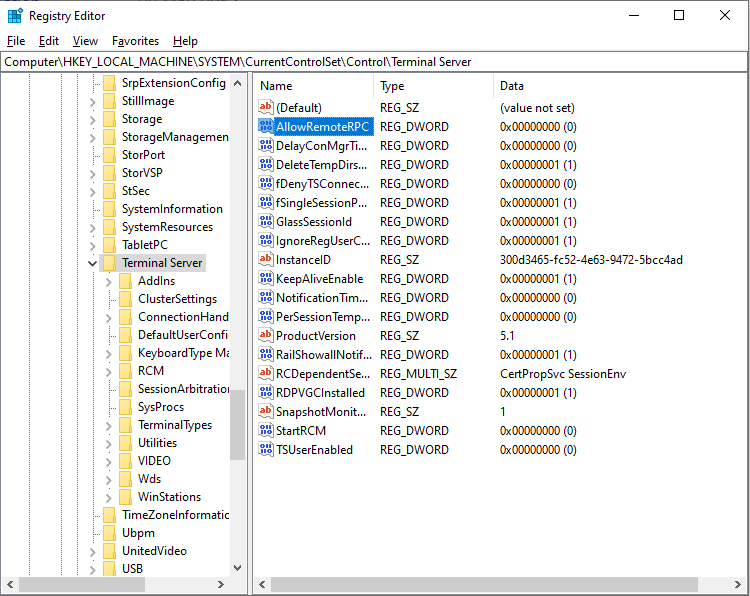Expand the WinStations subkey arrow
The width and height of the screenshot is (750, 596).
tap(109, 497)
